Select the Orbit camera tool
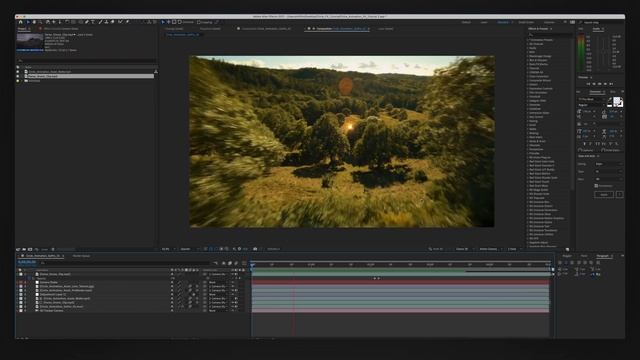The width and height of the screenshot is (640, 360). (x=48, y=22)
